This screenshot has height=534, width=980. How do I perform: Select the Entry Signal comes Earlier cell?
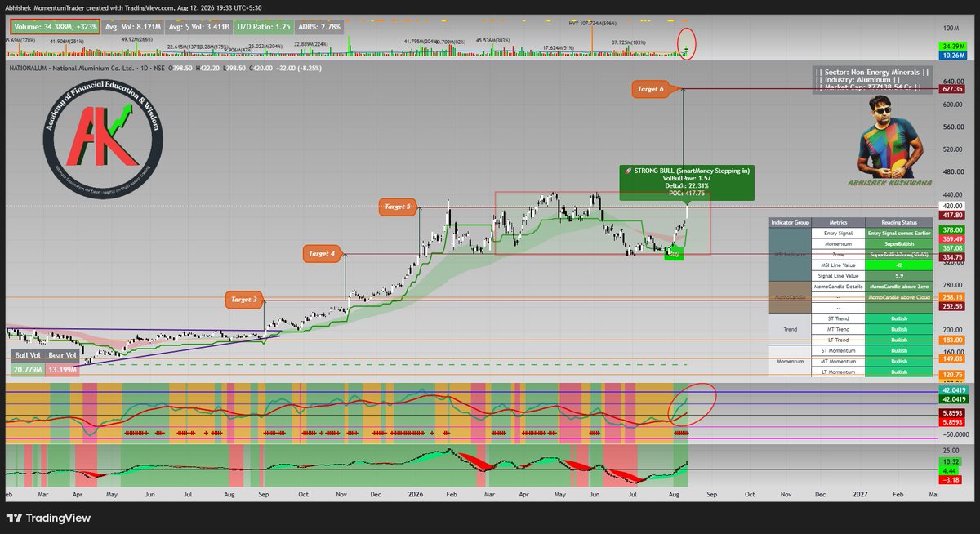tap(898, 233)
